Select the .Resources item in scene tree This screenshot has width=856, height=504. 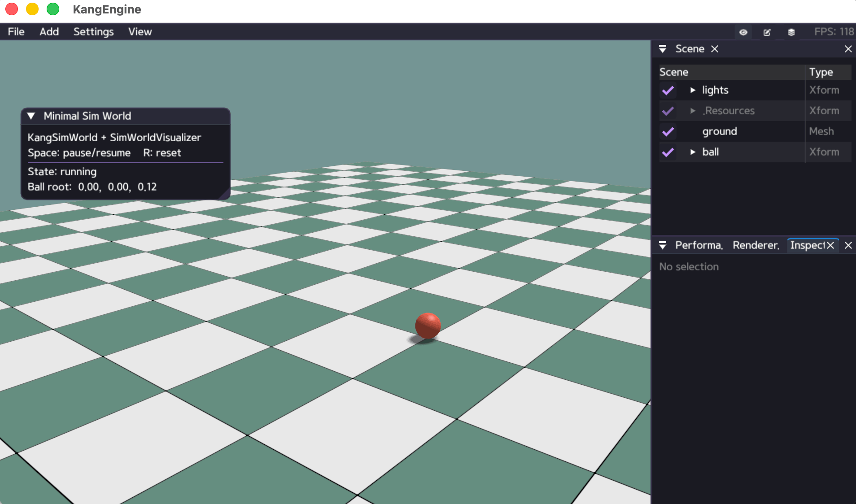[x=729, y=111]
